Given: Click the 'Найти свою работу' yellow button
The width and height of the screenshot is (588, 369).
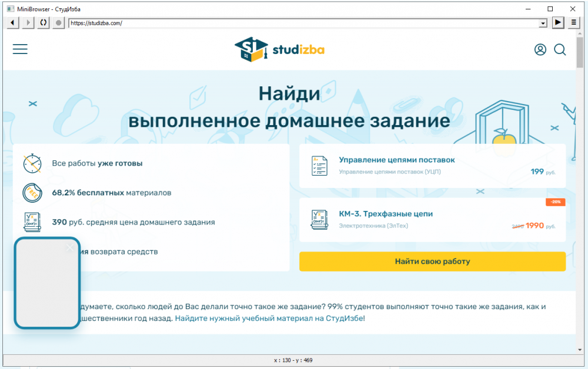Looking at the screenshot, I should [432, 261].
